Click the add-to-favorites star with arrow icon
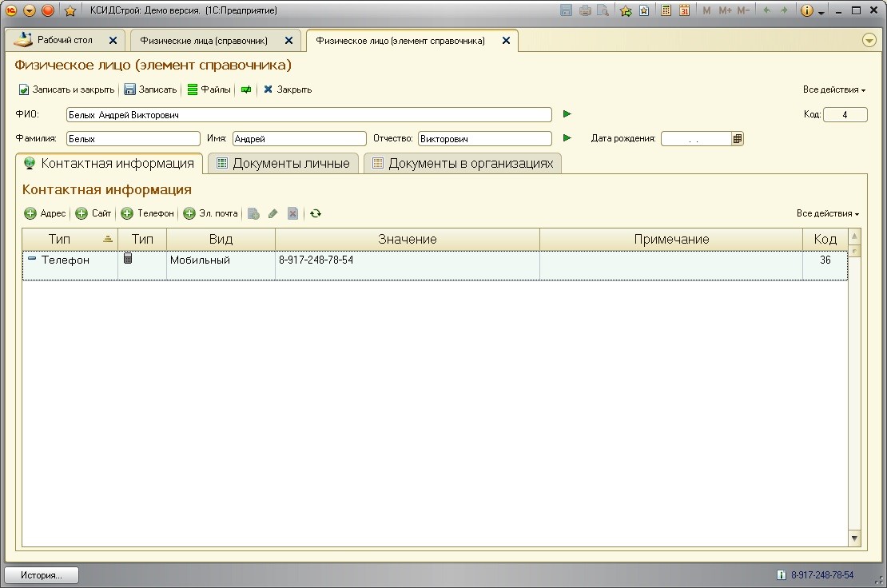887x588 pixels. [625, 10]
